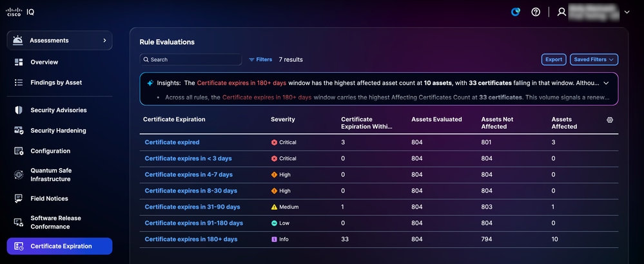Open the Filters button
The height and width of the screenshot is (264, 644).
click(260, 59)
